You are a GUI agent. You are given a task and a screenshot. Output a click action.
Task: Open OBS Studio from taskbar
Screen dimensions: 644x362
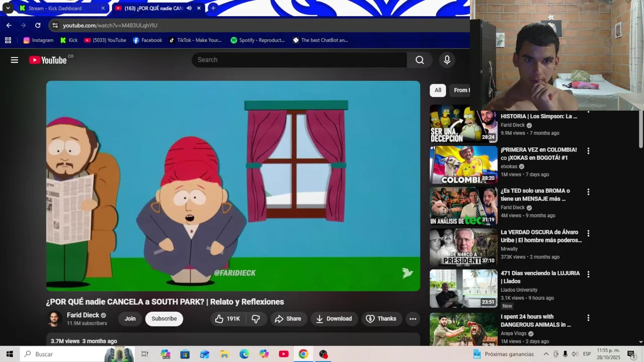tap(323, 354)
